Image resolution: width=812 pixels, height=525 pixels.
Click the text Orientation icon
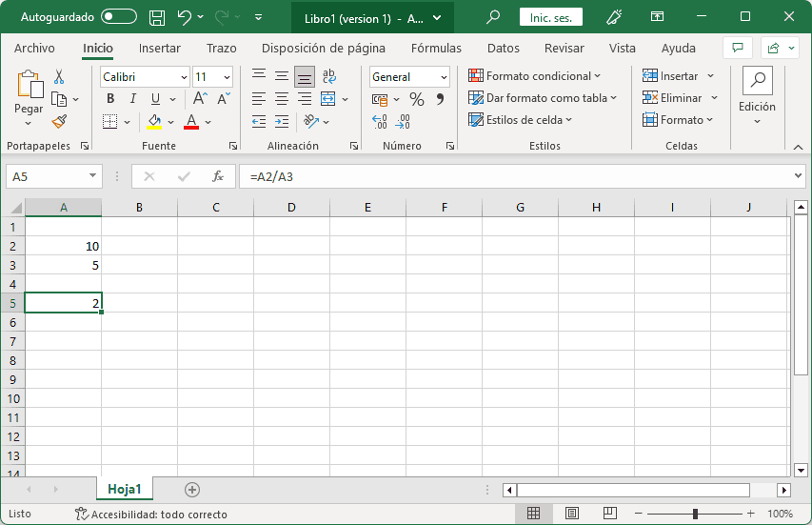pyautogui.click(x=310, y=121)
